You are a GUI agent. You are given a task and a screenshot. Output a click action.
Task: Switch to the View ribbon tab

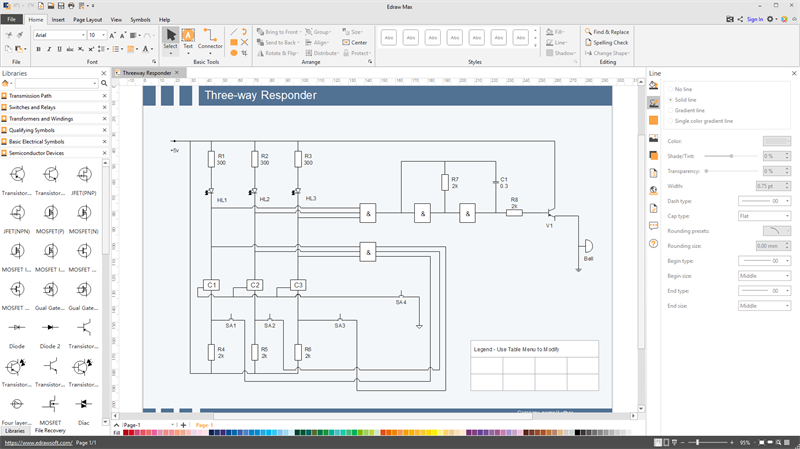(x=116, y=20)
